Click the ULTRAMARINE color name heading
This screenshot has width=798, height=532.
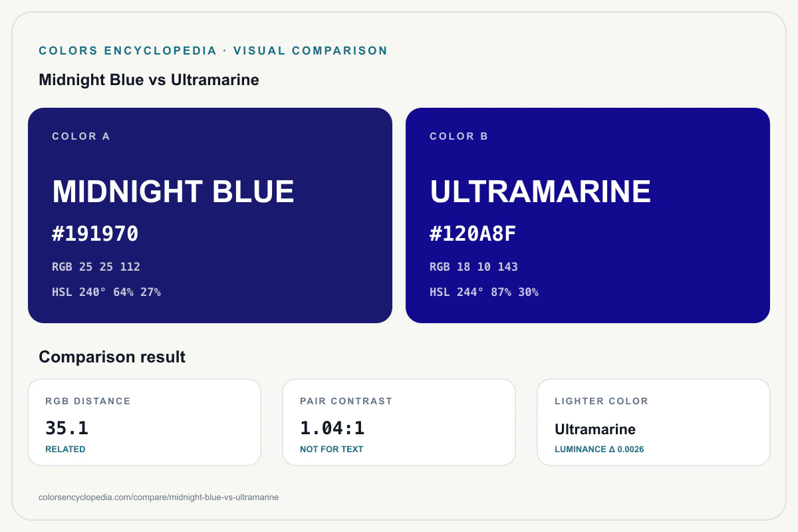[x=540, y=192]
